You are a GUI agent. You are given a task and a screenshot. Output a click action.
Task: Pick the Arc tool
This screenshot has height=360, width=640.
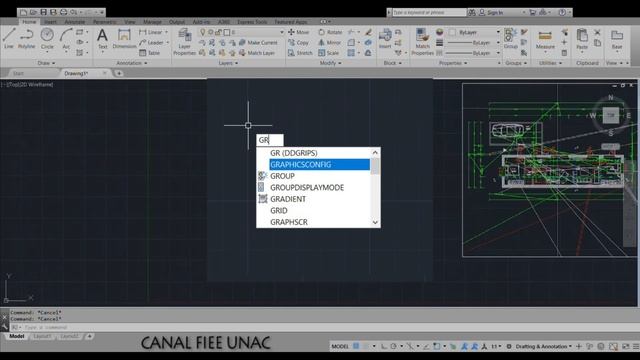coord(66,38)
